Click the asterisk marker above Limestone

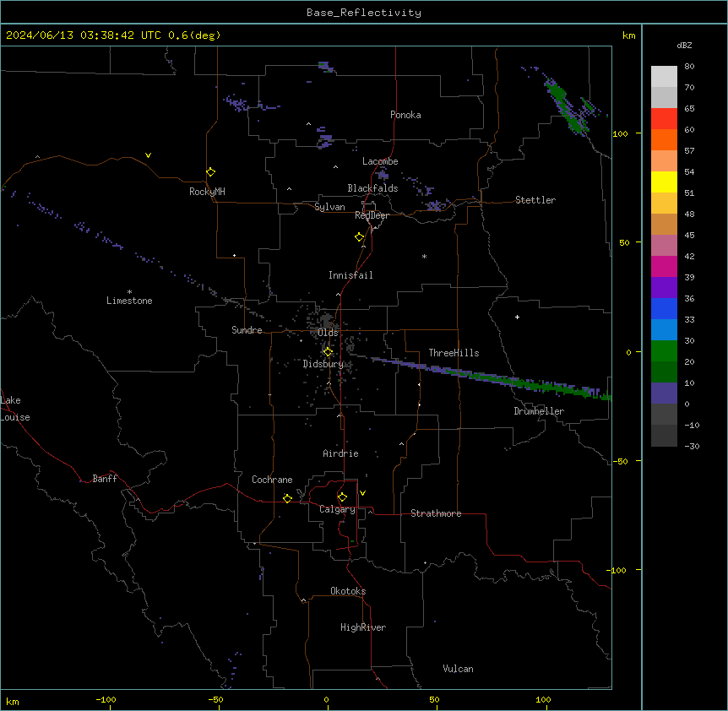pyautogui.click(x=129, y=291)
